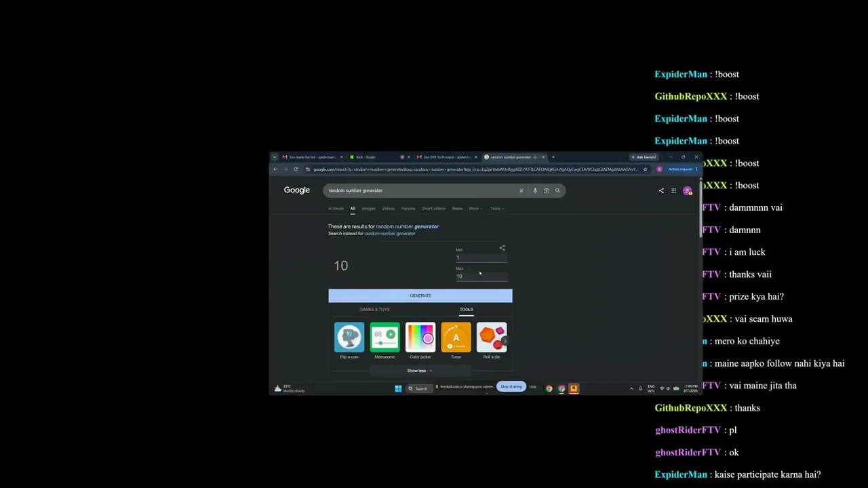
Task: Open the Metronome tool
Action: 384,340
